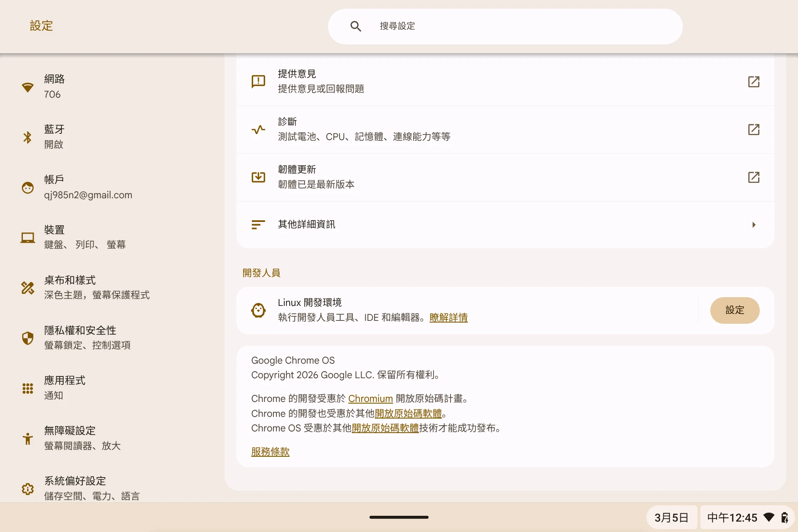The image size is (798, 532).
Task: Click the Linux penguin icon
Action: (x=258, y=310)
